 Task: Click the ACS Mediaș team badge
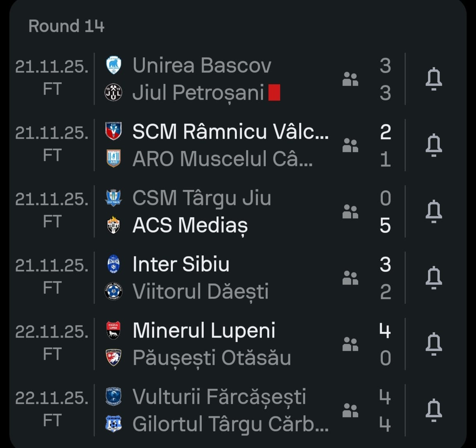coord(114,225)
